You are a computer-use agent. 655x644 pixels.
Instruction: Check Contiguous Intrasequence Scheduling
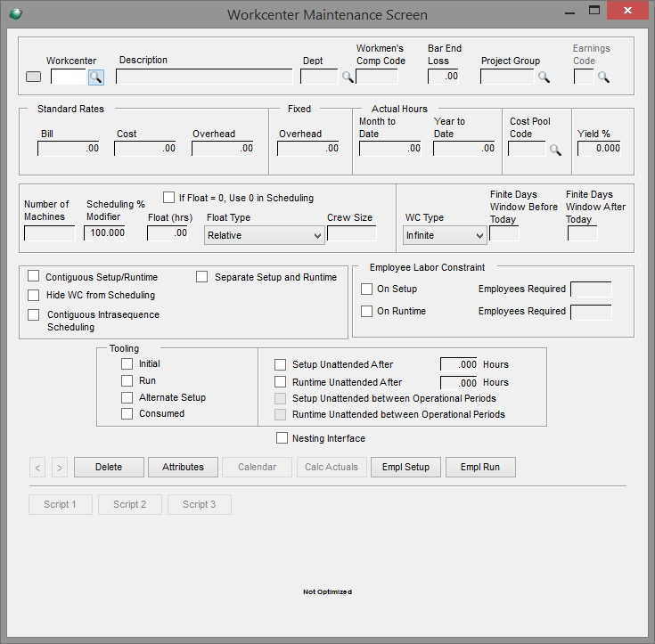click(x=34, y=314)
